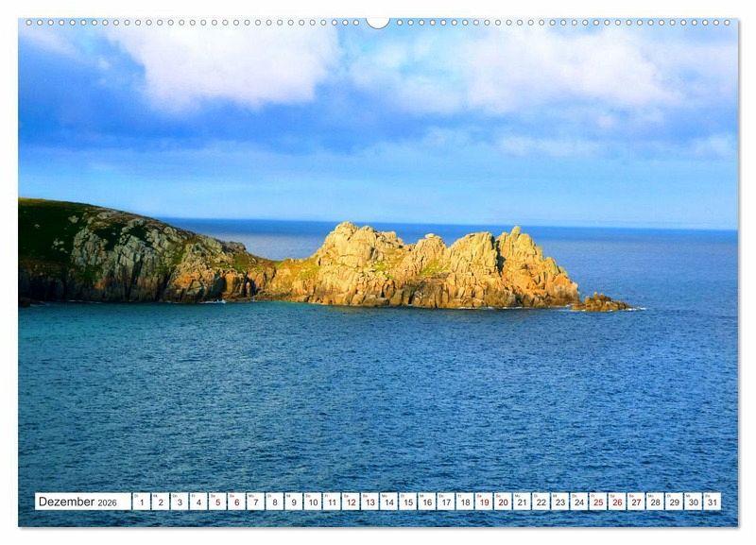Choose day 9 in the date row
This screenshot has height=545, width=756.
coord(293,502)
